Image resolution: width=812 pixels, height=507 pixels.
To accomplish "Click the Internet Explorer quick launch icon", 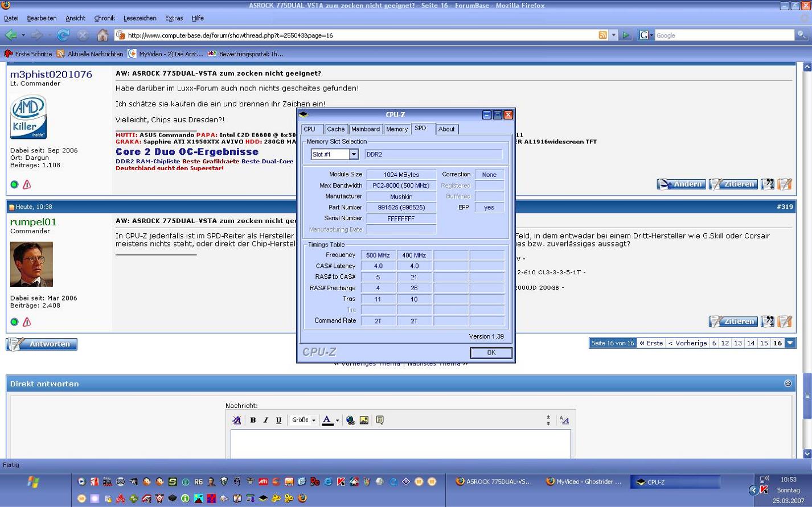I will click(x=329, y=482).
